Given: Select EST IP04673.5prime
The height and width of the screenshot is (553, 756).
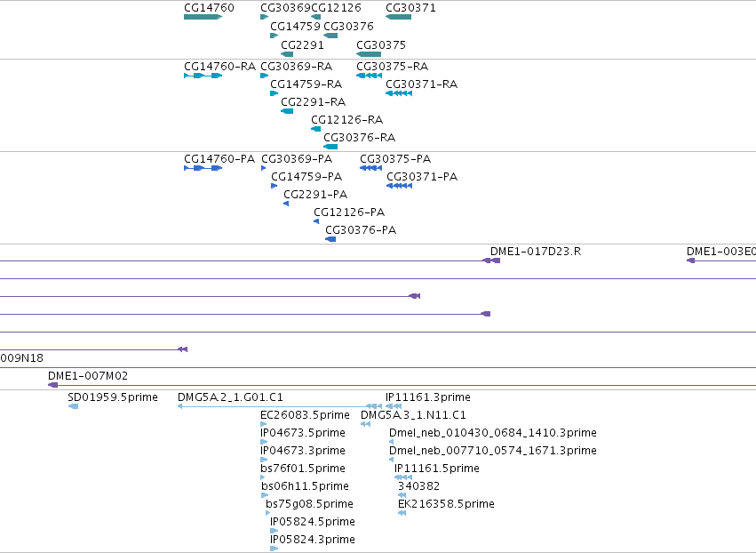Looking at the screenshot, I should tap(303, 433).
